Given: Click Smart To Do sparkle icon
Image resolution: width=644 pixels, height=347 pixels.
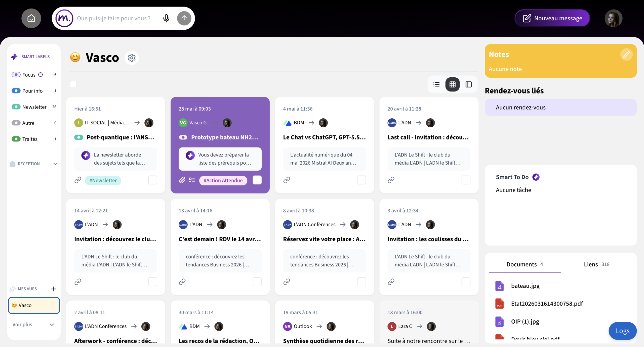Looking at the screenshot, I should (x=536, y=177).
